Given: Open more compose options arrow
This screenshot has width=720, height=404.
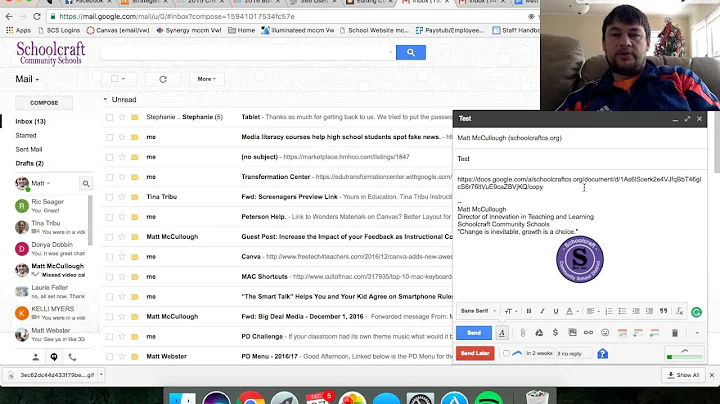Looking at the screenshot, I should [697, 333].
